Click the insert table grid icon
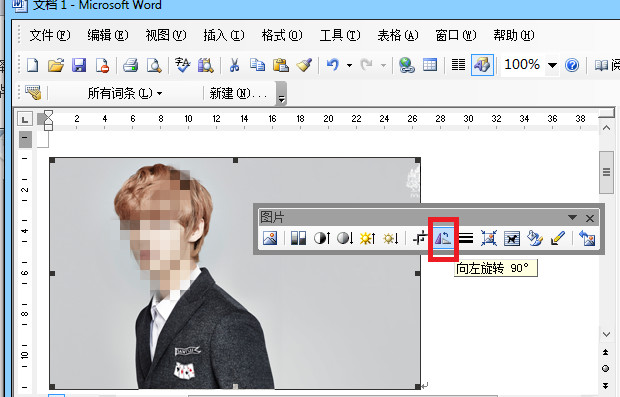Screen dimensions: 620x397 (430, 64)
